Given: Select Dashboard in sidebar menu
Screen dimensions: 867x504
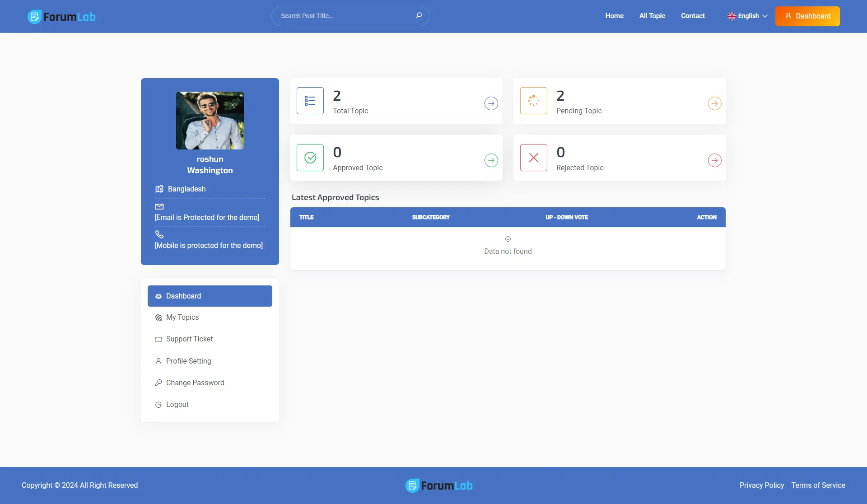Looking at the screenshot, I should 210,296.
